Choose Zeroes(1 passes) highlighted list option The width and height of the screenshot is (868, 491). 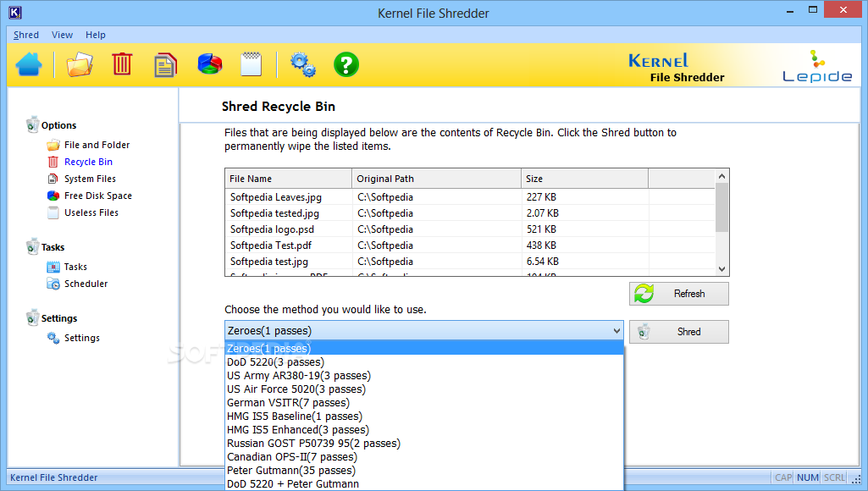point(424,348)
